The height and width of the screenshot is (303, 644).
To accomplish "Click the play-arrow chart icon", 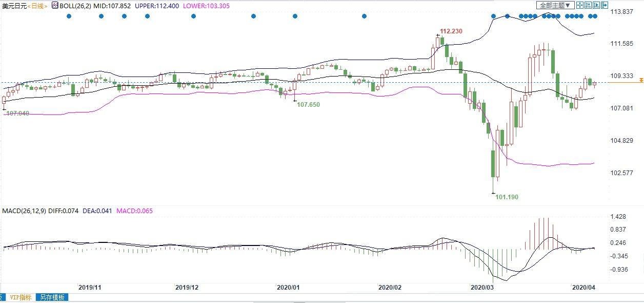I will tap(596, 5).
